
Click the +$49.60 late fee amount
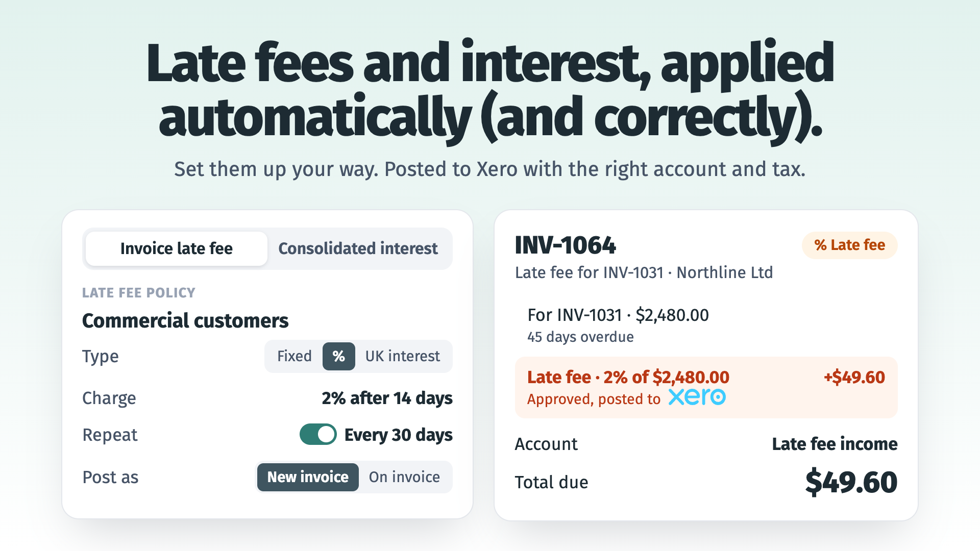pos(854,378)
